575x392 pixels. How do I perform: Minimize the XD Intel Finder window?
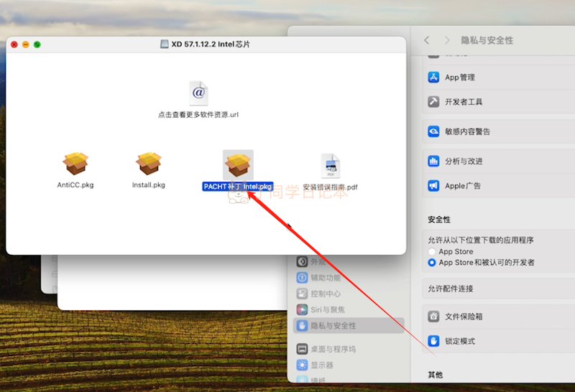point(26,45)
